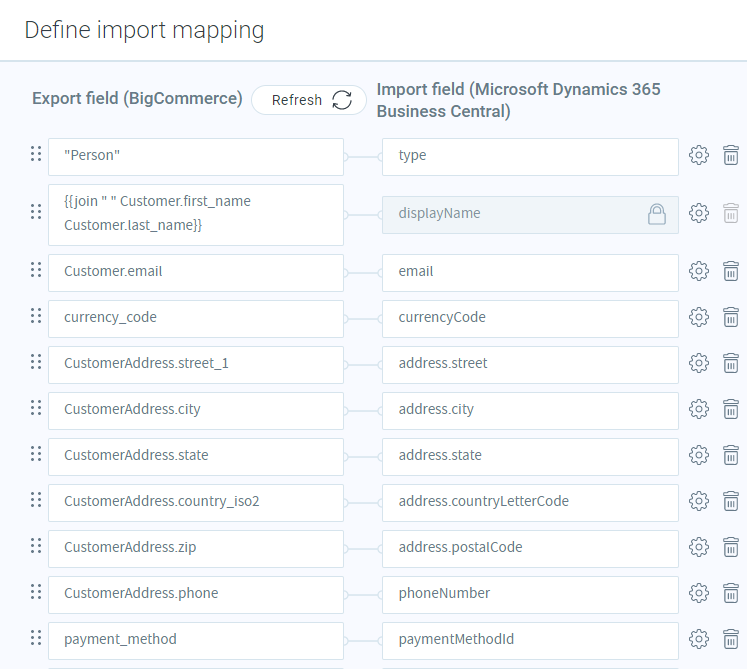Delete the address.state mapping row
Screen dimensions: 747x669
pyautogui.click(x=731, y=455)
